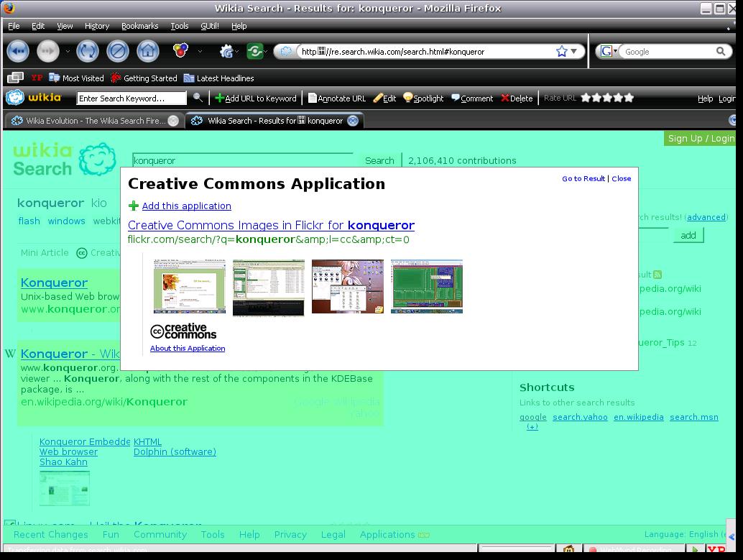Open the History menu

[x=97, y=26]
